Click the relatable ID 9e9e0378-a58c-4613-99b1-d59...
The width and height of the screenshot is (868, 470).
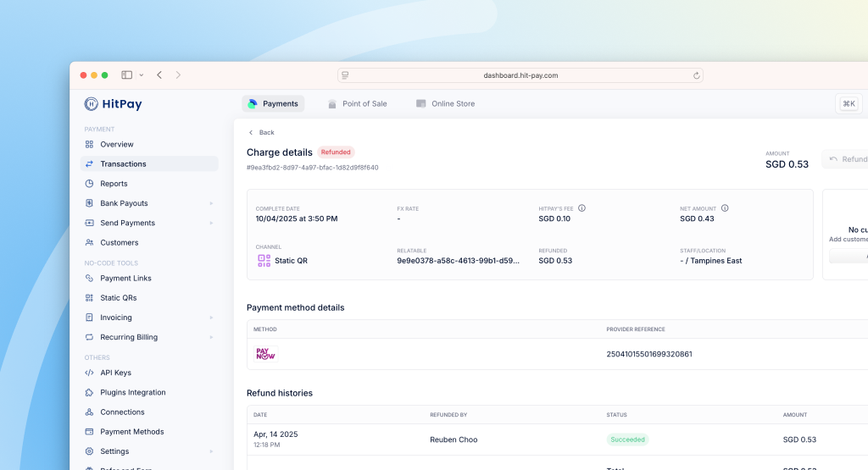coord(459,261)
